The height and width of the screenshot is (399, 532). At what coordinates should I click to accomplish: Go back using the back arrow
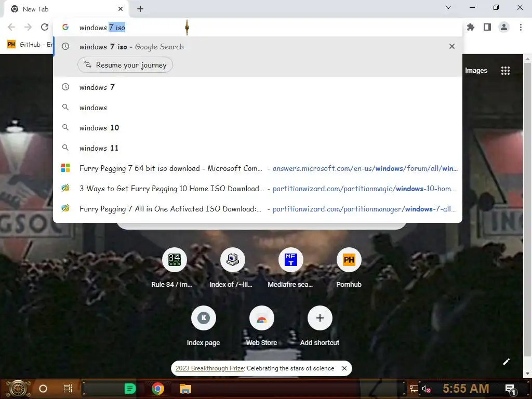(11, 27)
